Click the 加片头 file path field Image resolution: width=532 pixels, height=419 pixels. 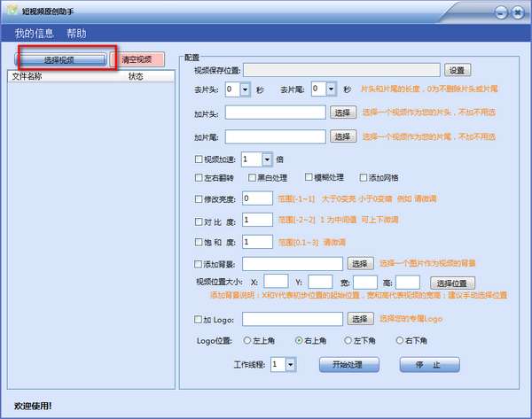coord(275,113)
